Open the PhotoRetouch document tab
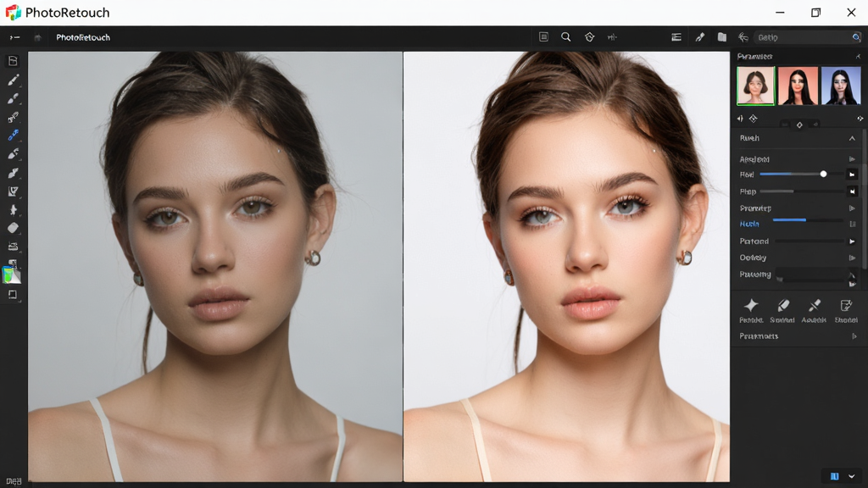This screenshot has height=488, width=868. pos(83,37)
